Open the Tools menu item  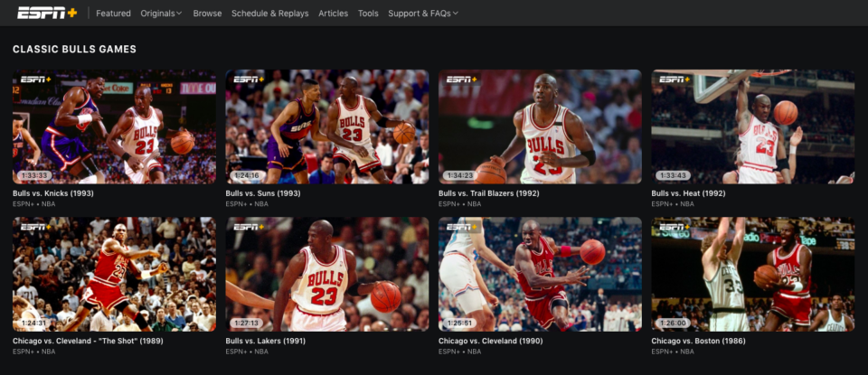click(368, 14)
